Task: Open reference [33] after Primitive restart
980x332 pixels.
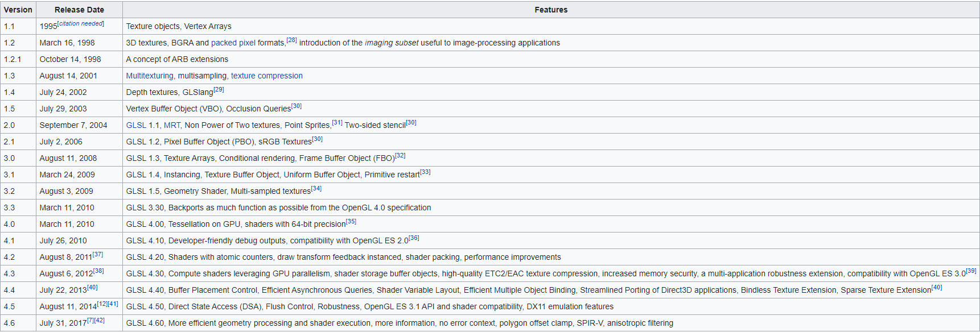Action: (x=425, y=172)
